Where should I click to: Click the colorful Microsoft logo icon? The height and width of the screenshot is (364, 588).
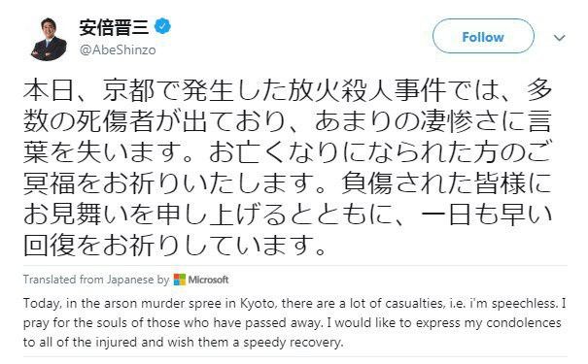coord(180,280)
